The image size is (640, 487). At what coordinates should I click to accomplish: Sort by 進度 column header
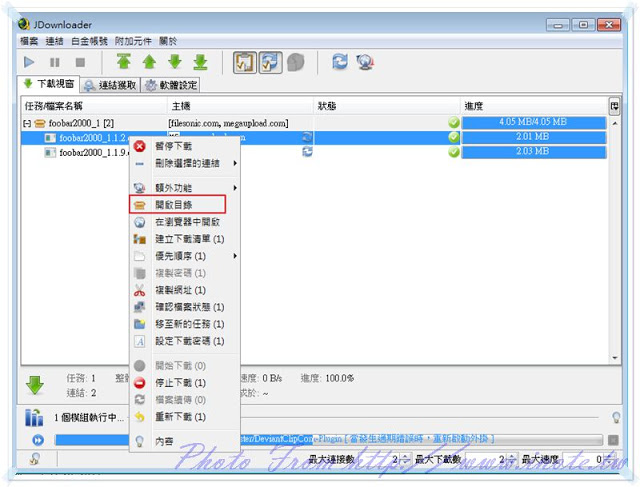tap(534, 106)
